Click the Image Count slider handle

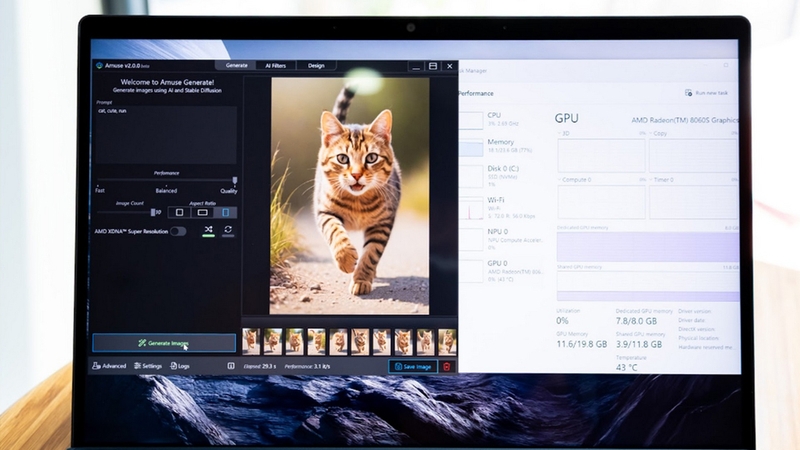coord(153,212)
